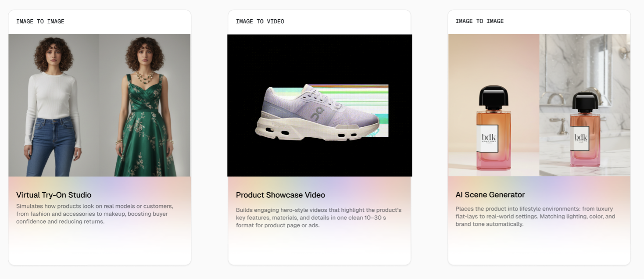Click the IMAGE TO IMAGE label on first card
Image resolution: width=644 pixels, height=279 pixels.
coord(41,21)
